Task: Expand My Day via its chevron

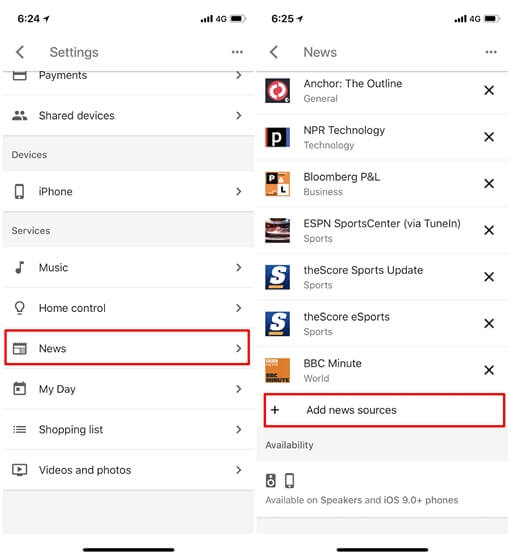Action: coord(239,389)
